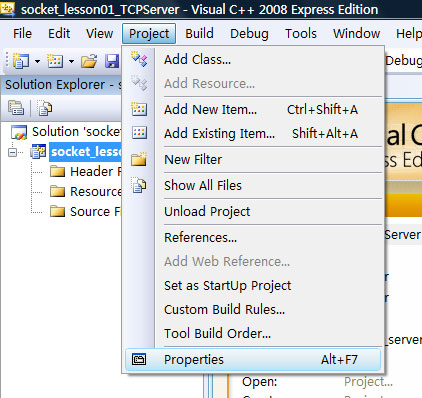Click the Add New Item toolbar icon

coord(55,61)
